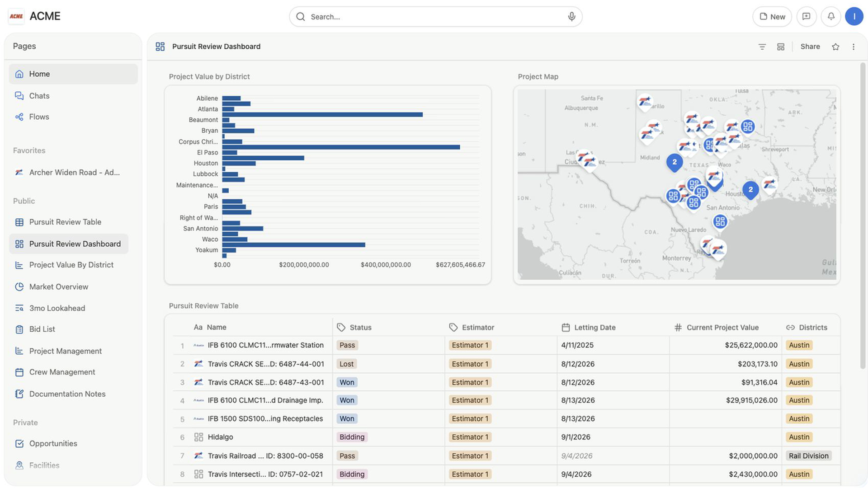
Task: Click the dashboard marker near Corpus Christi
Action: [720, 222]
